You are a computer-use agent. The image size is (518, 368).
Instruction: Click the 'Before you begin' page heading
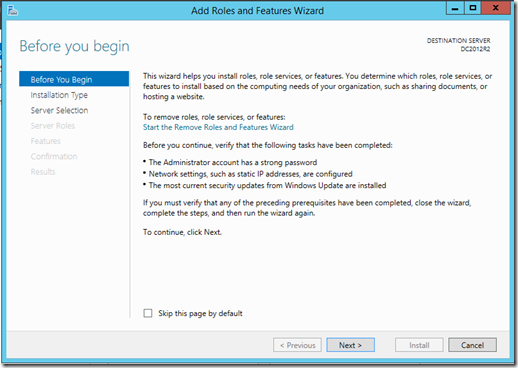coord(74,46)
